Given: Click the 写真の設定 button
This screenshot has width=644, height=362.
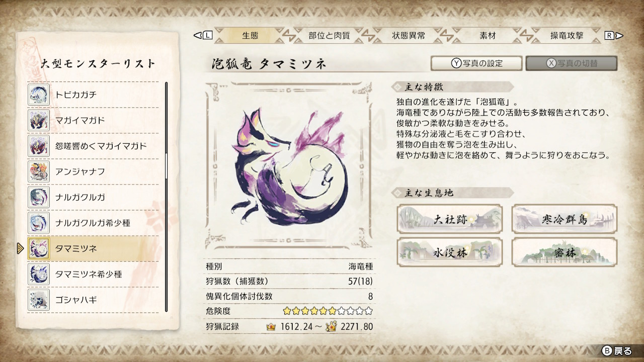Looking at the screenshot, I should tap(477, 63).
